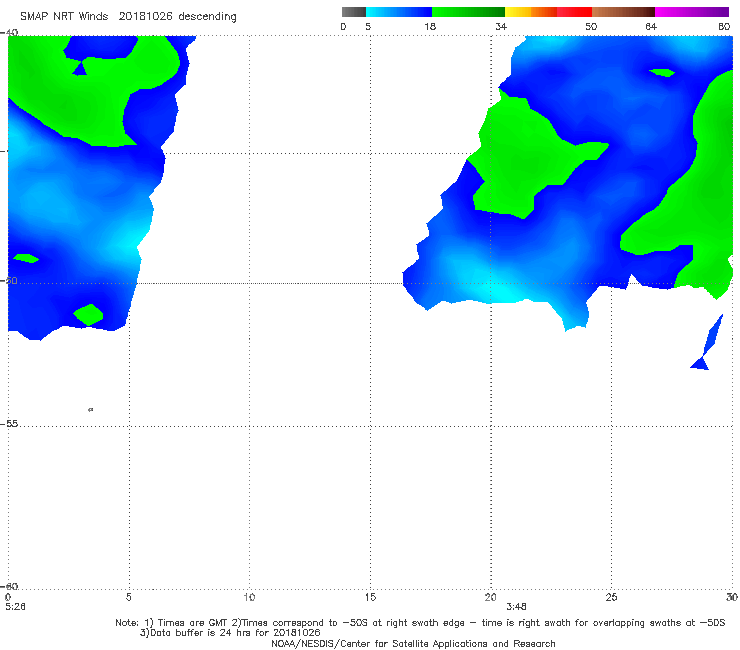Click the swath time '3:48'
Image resolution: width=740 pixels, height=650 pixels.
pos(516,607)
